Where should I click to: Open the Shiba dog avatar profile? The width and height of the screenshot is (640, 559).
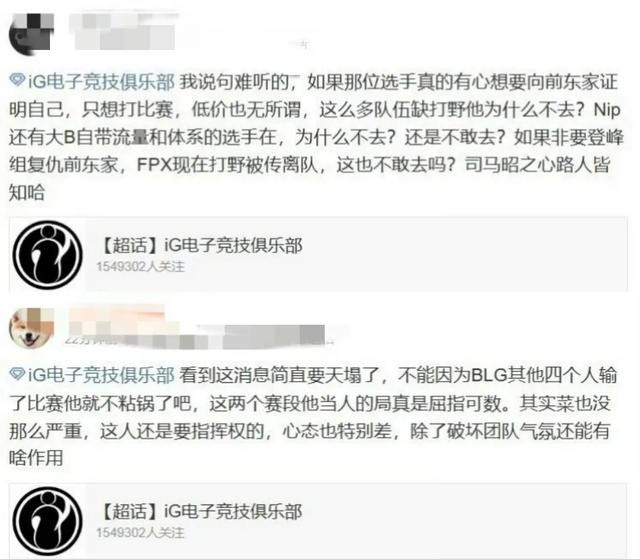[31, 328]
